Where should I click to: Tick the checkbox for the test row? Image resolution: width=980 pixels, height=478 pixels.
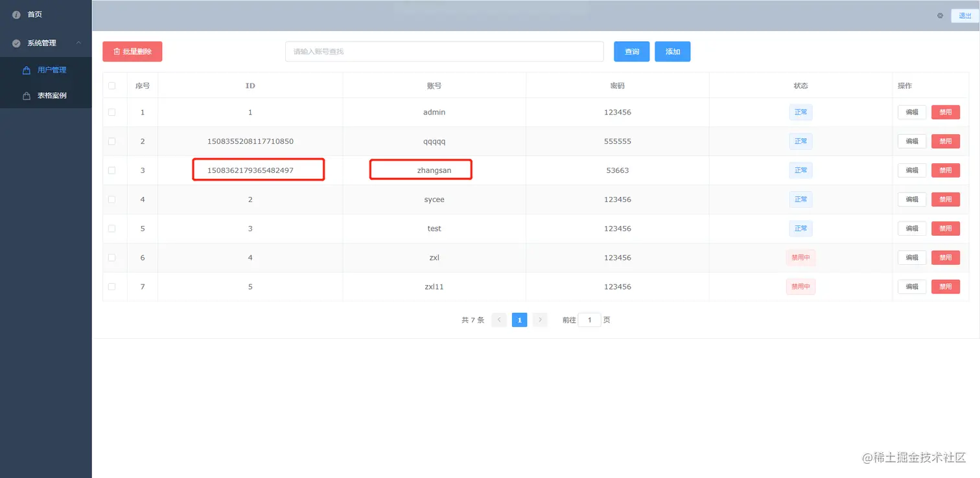coord(112,229)
